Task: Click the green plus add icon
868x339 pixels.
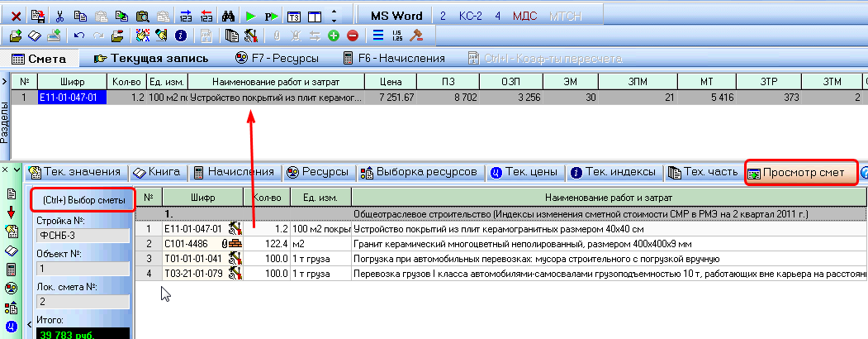Action: coord(334,36)
